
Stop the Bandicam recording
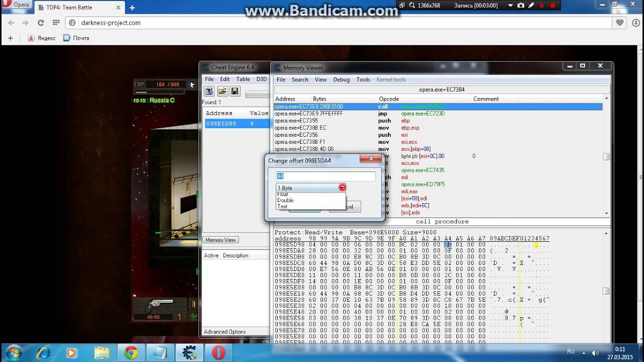553,5
